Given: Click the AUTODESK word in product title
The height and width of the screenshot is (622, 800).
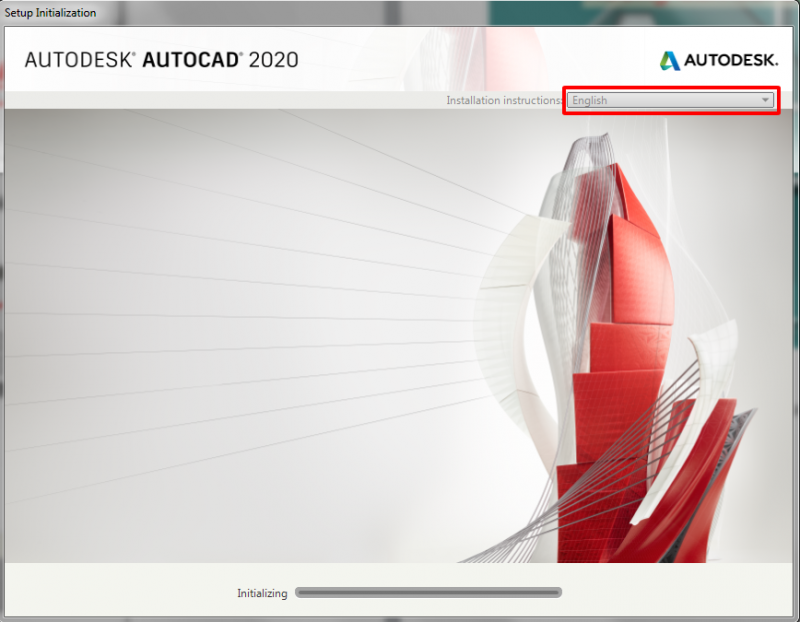Looking at the screenshot, I should 78,60.
